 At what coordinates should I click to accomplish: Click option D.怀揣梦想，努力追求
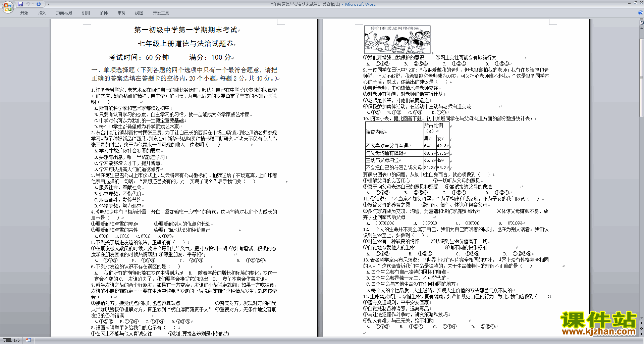pos(118,206)
